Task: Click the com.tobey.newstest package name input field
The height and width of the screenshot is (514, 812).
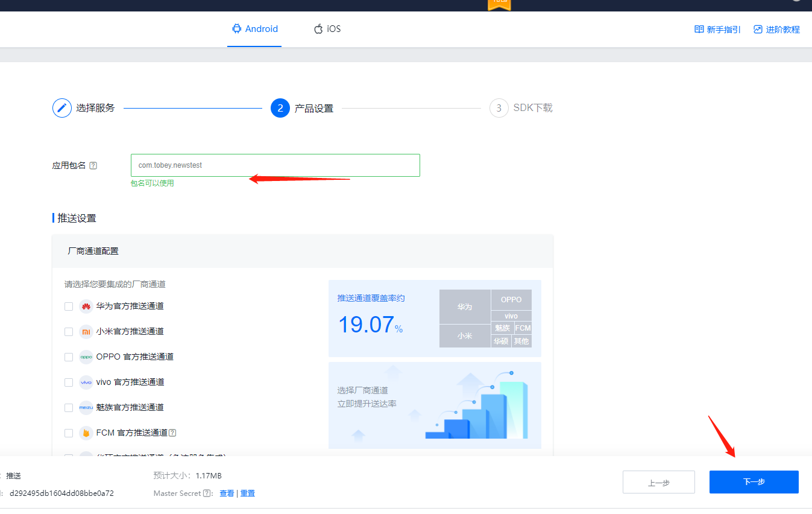Action: click(275, 165)
